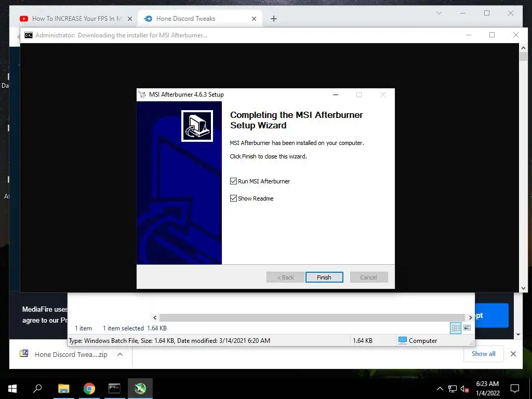Click Show all downloads
This screenshot has height=399, width=532.
pos(483,353)
